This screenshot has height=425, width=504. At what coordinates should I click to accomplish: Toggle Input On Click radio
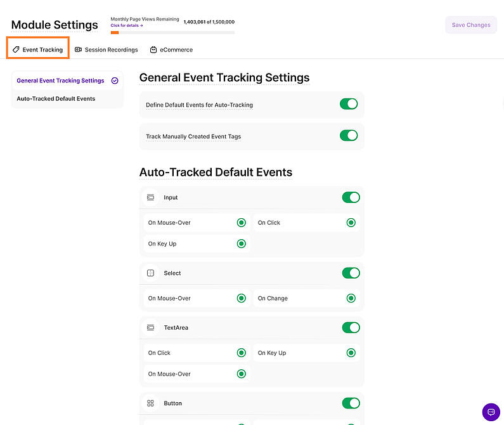click(351, 223)
